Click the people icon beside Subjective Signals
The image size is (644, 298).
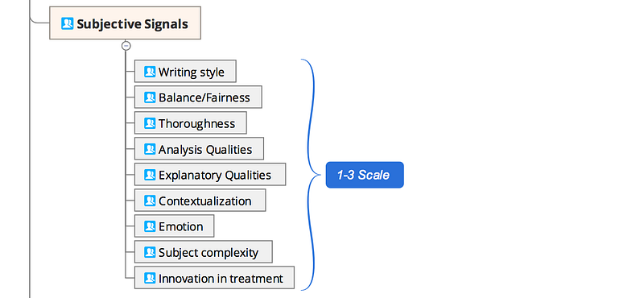click(x=68, y=23)
